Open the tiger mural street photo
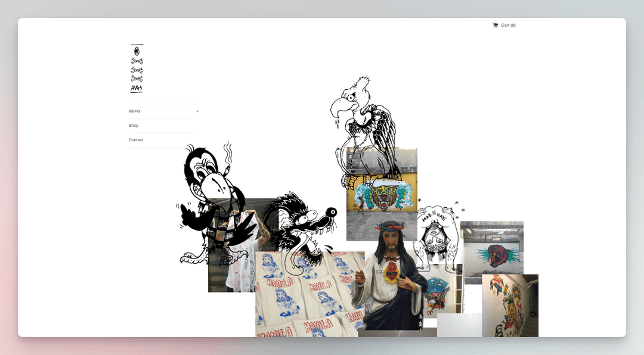644x355 pixels. (x=382, y=197)
